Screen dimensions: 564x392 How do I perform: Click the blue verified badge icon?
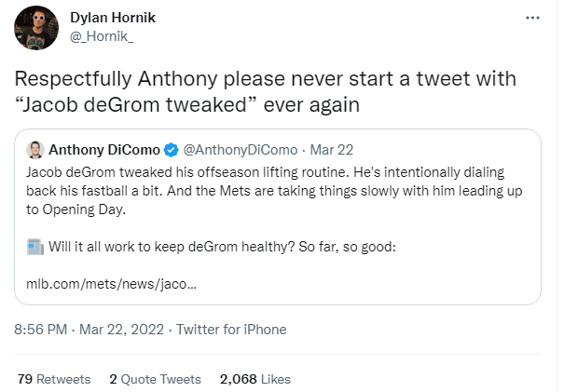pos(172,149)
